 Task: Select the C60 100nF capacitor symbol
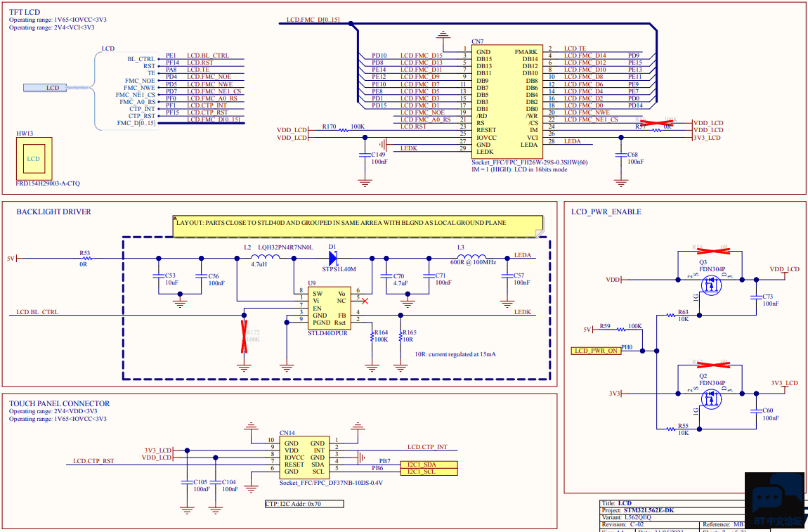coord(756,411)
